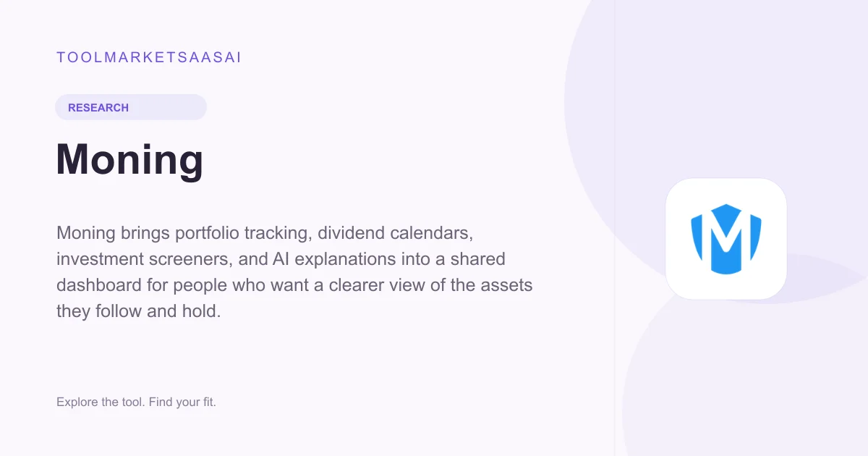Click the Moning blue shield logo
868x456 pixels.
pyautogui.click(x=726, y=240)
